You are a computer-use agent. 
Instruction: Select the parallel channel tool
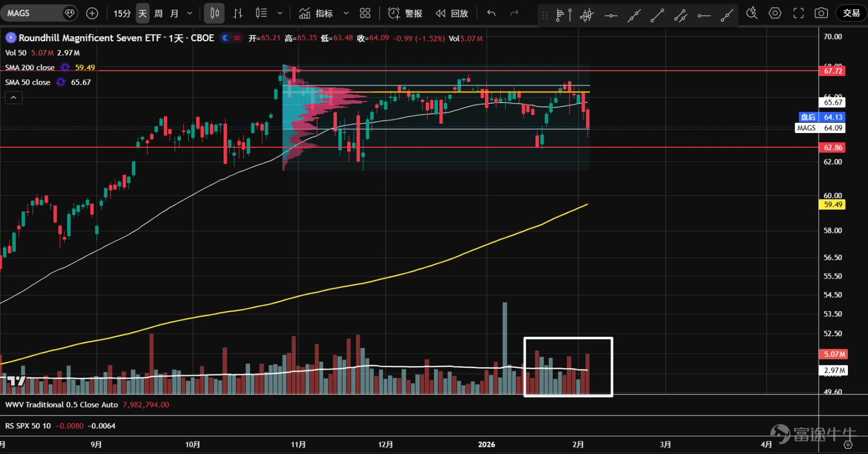[x=681, y=15]
